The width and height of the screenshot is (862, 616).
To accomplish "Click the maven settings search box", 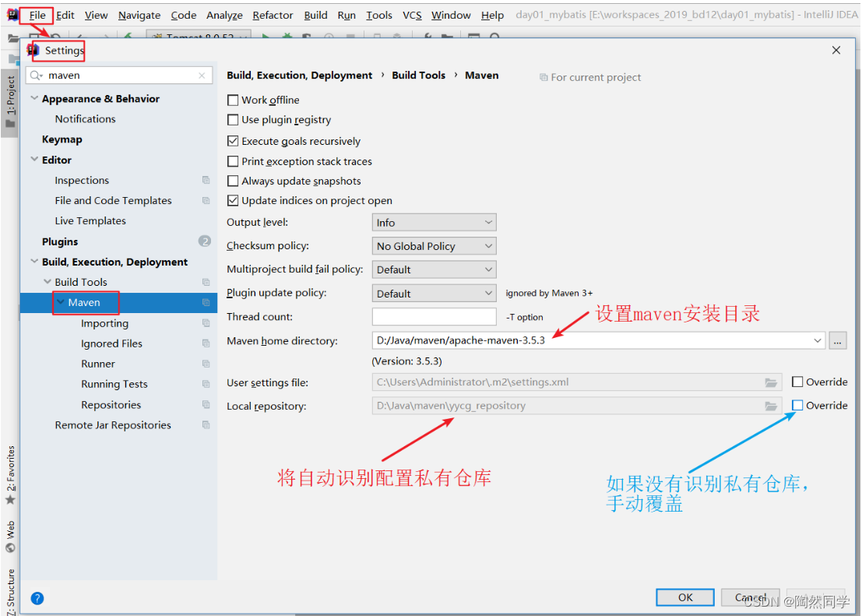I will (x=119, y=76).
